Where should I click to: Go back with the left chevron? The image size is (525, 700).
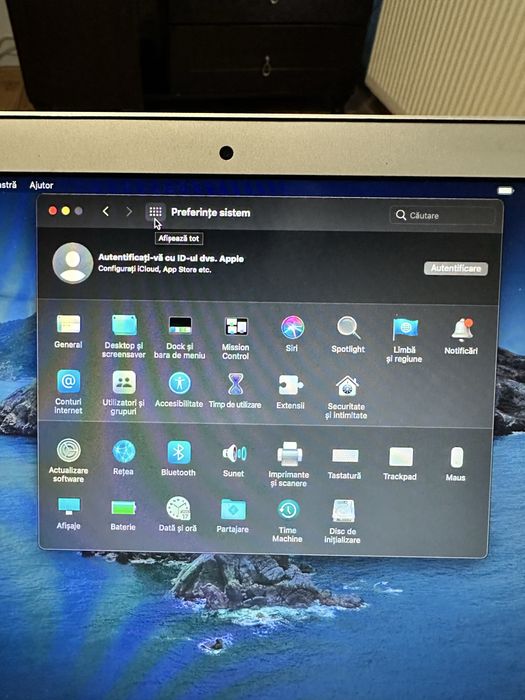pos(106,211)
